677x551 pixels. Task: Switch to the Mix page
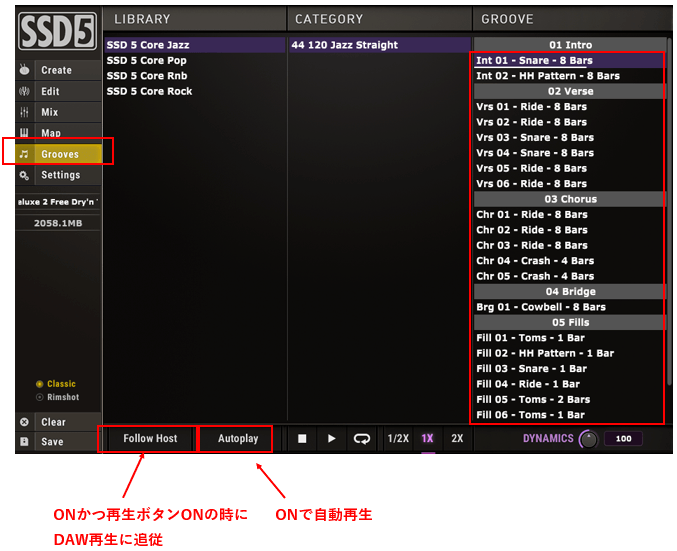pos(68,112)
